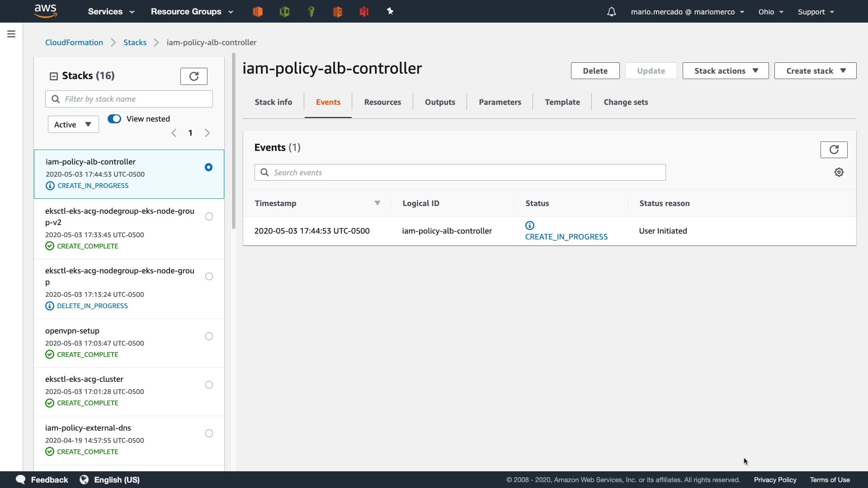Open the notifications bell icon

click(611, 12)
